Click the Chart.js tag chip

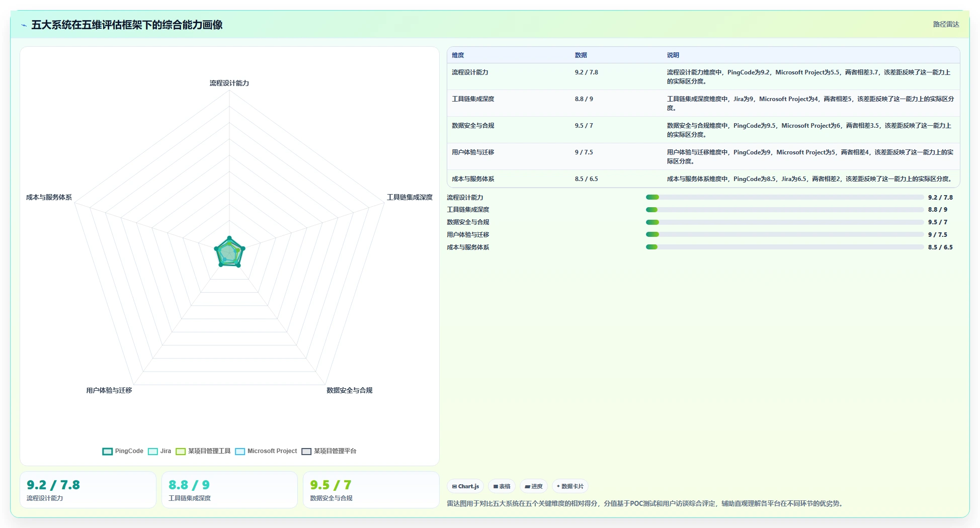tap(465, 486)
